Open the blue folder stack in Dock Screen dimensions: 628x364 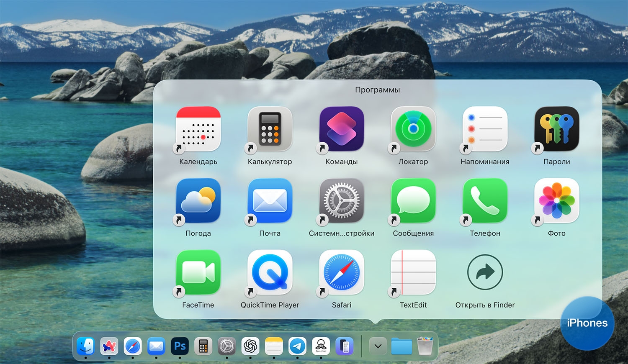tap(402, 346)
